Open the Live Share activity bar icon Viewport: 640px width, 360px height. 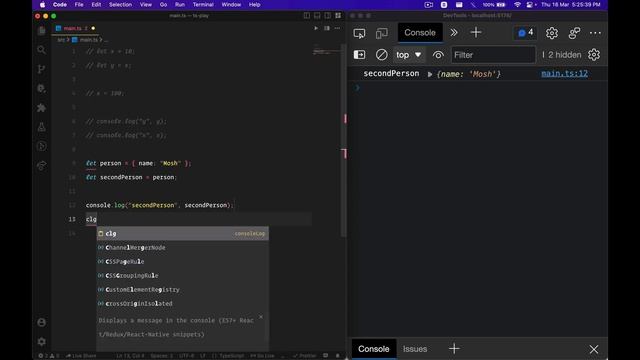42,166
